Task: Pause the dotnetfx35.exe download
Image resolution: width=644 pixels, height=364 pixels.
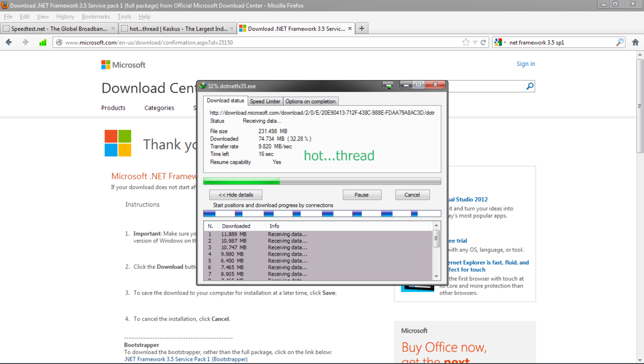Action: (x=362, y=195)
